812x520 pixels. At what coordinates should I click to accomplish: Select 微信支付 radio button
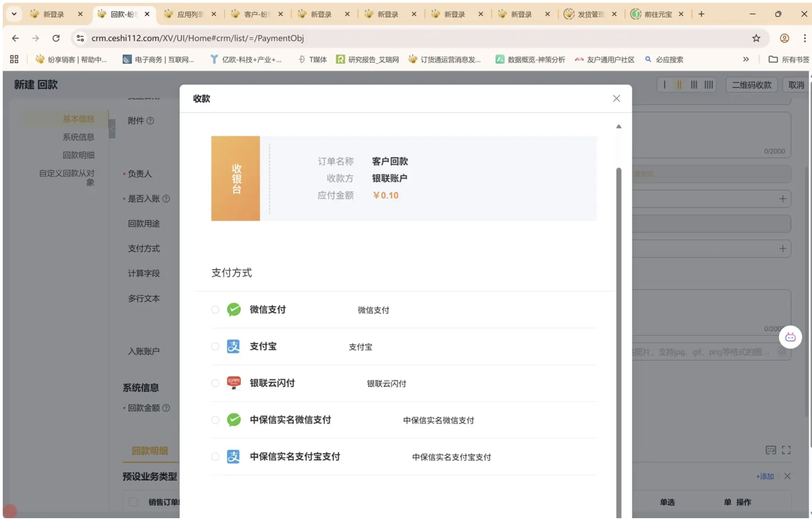pos(215,310)
